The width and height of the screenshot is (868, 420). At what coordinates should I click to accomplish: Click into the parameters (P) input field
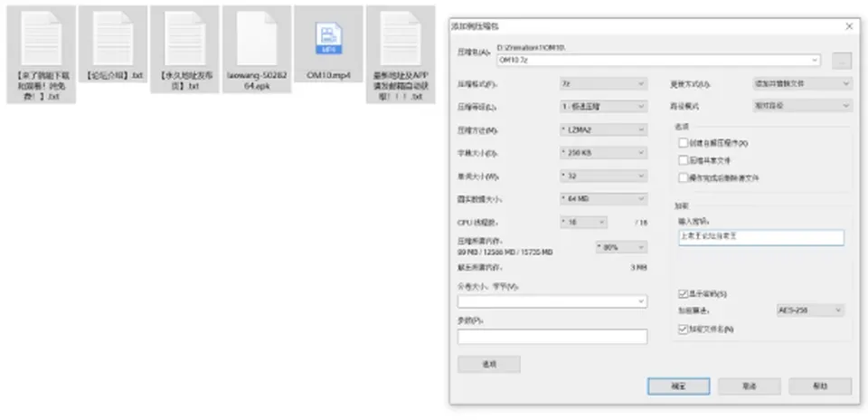click(552, 337)
